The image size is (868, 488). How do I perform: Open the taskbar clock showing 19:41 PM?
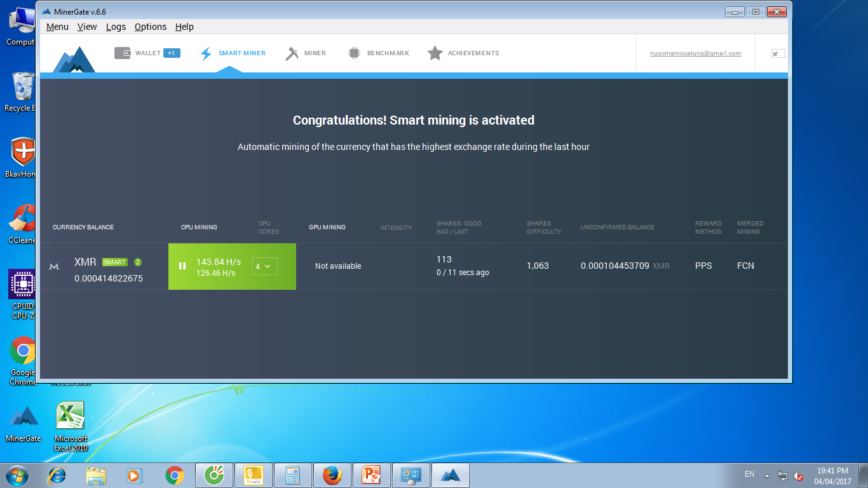(x=832, y=476)
